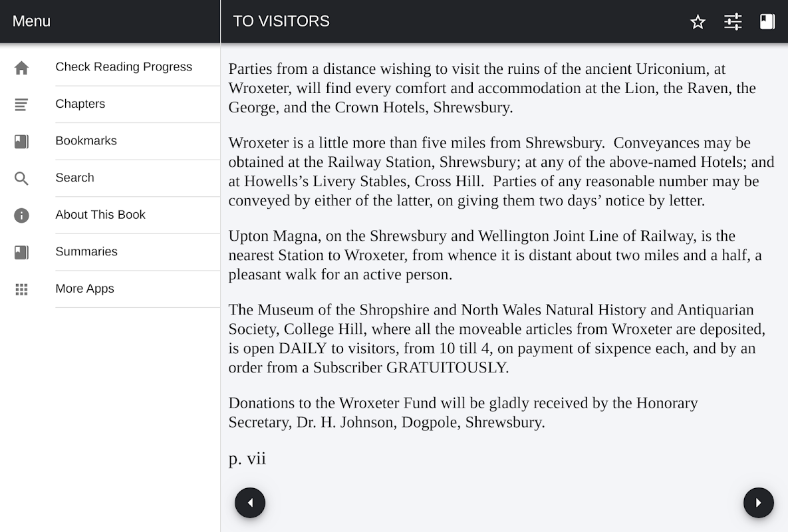Click the Chapters list icon
This screenshot has width=788, height=532.
[x=22, y=104]
